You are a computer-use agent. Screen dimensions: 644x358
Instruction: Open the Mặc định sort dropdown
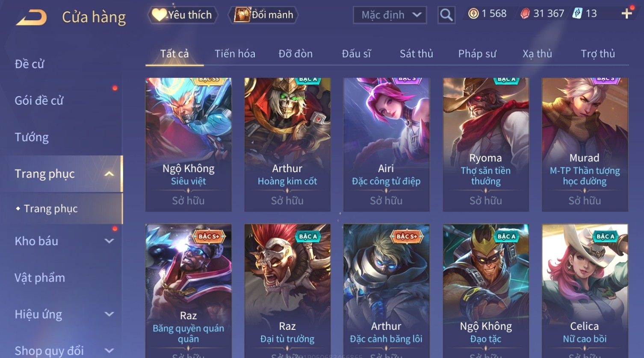(x=390, y=15)
